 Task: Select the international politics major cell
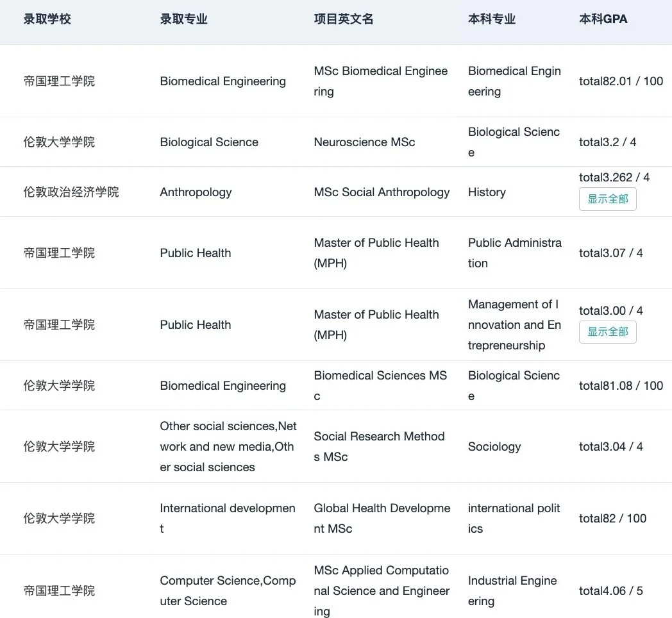coord(514,519)
